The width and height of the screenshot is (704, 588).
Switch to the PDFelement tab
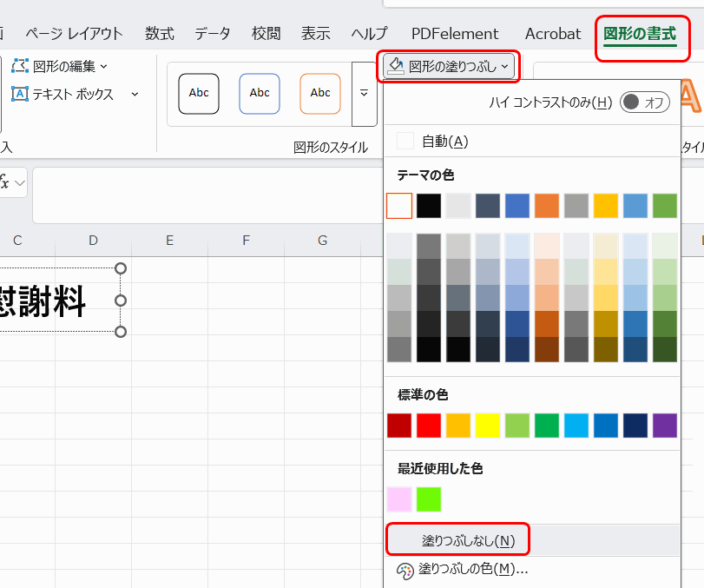(x=455, y=34)
